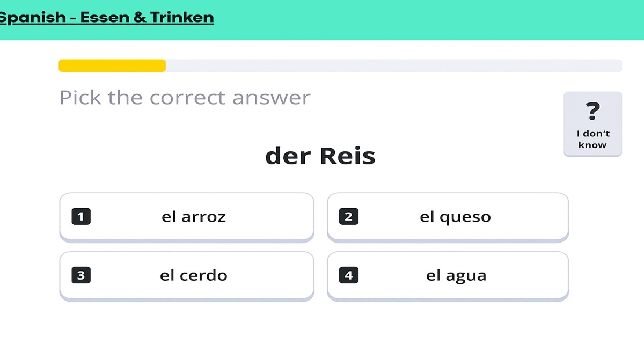Click the number 2 badge

tap(349, 217)
